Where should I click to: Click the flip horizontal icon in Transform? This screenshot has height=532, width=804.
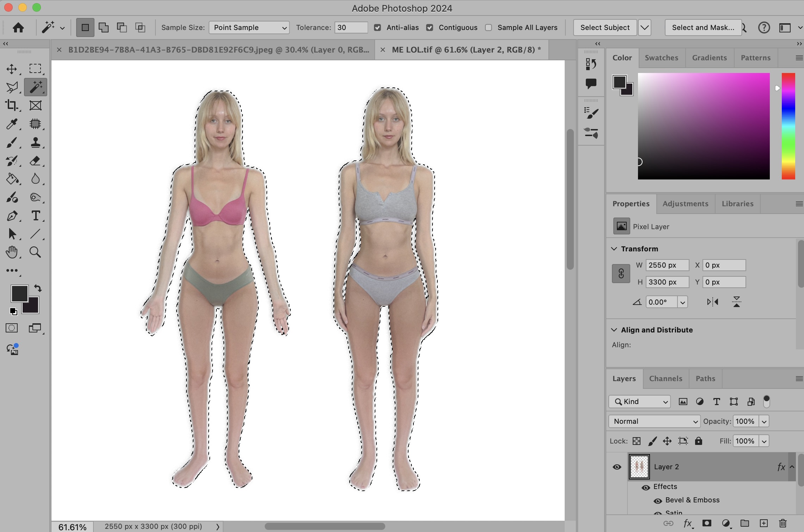(x=712, y=302)
